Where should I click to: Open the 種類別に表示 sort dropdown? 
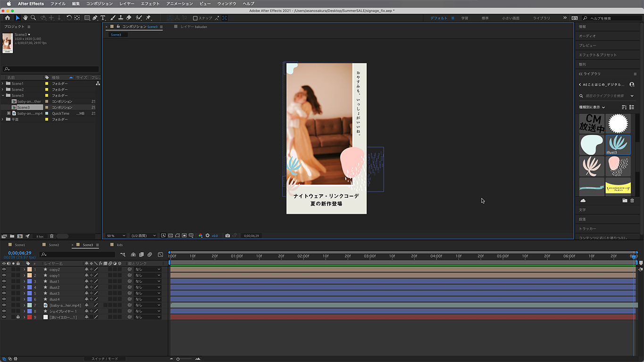click(592, 107)
